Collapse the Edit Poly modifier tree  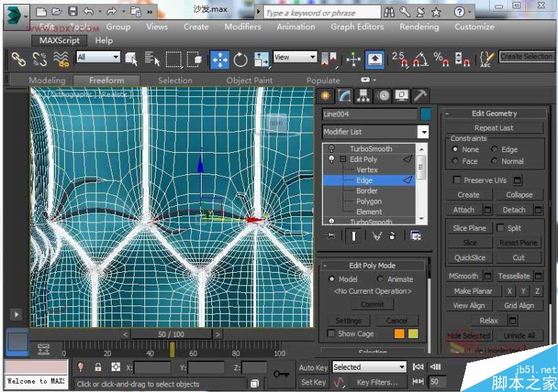point(342,160)
